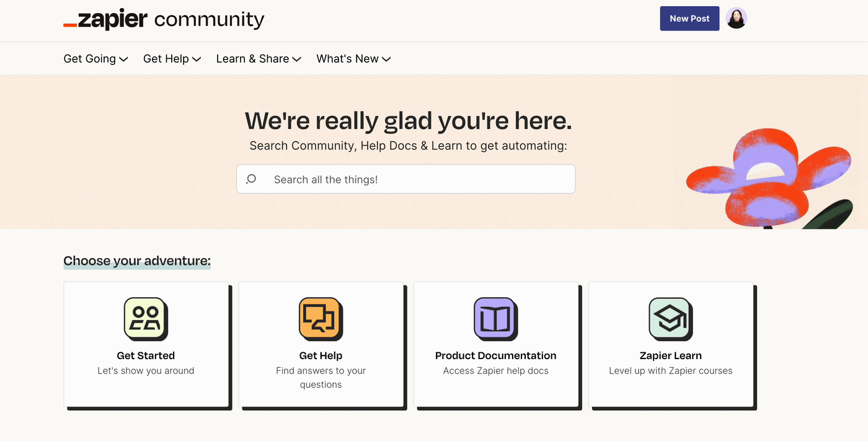
Task: Open the Get Started card title
Action: click(x=146, y=355)
